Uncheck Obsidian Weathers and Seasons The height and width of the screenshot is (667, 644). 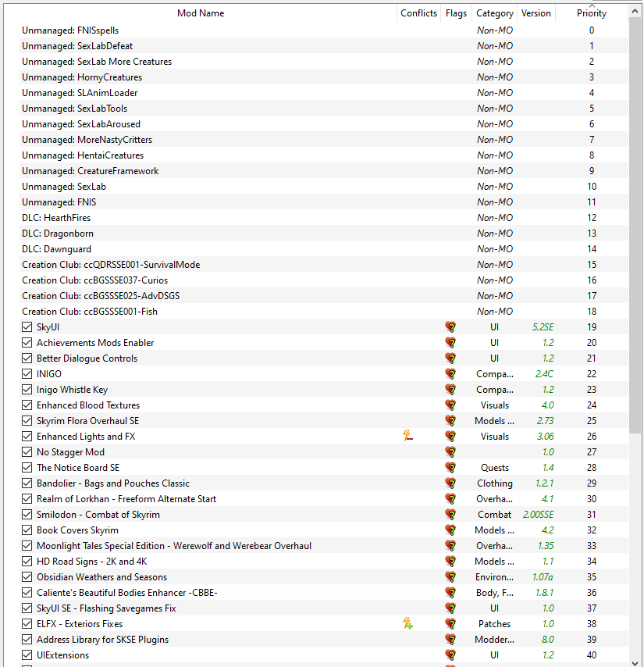pos(27,577)
